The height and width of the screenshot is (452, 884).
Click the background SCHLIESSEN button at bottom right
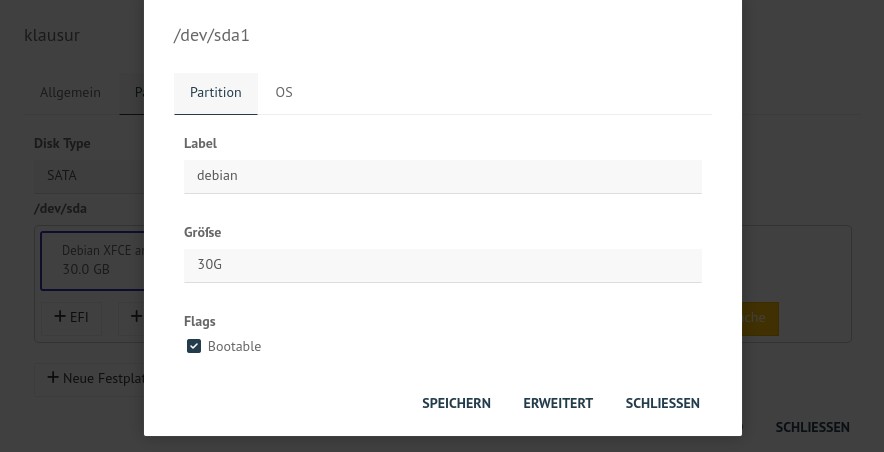812,427
